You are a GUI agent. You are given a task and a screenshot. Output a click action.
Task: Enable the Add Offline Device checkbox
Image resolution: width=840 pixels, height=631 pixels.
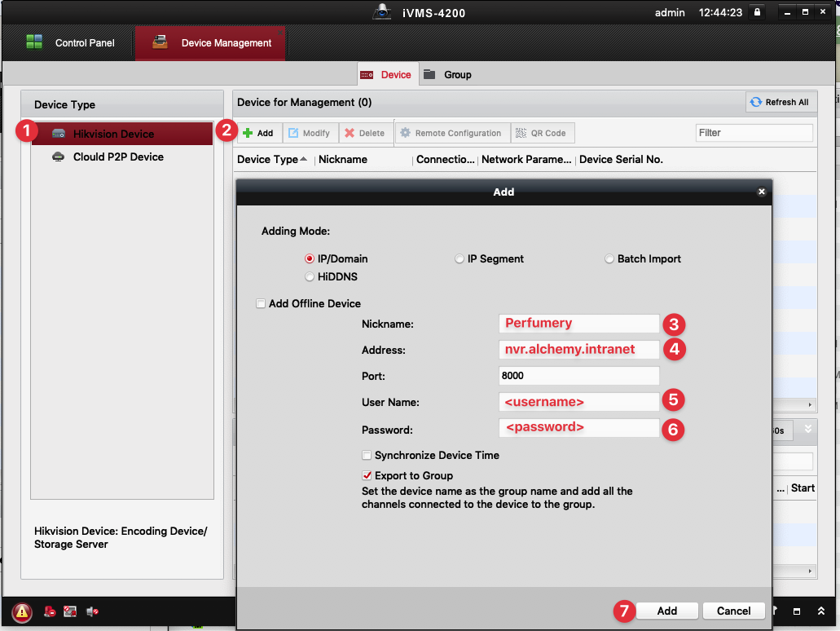261,304
